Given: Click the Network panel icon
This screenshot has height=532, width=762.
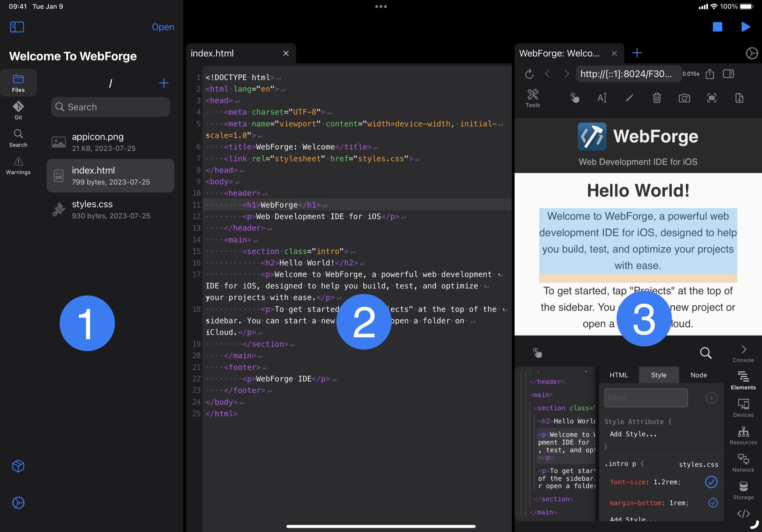Looking at the screenshot, I should point(743,463).
